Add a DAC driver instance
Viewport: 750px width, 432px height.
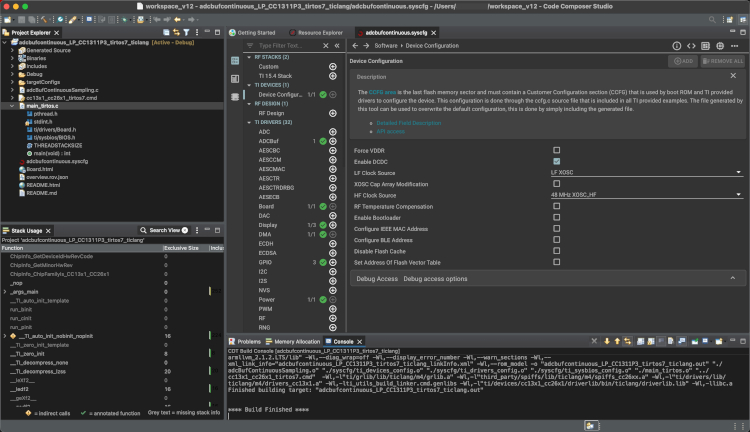[x=332, y=216]
